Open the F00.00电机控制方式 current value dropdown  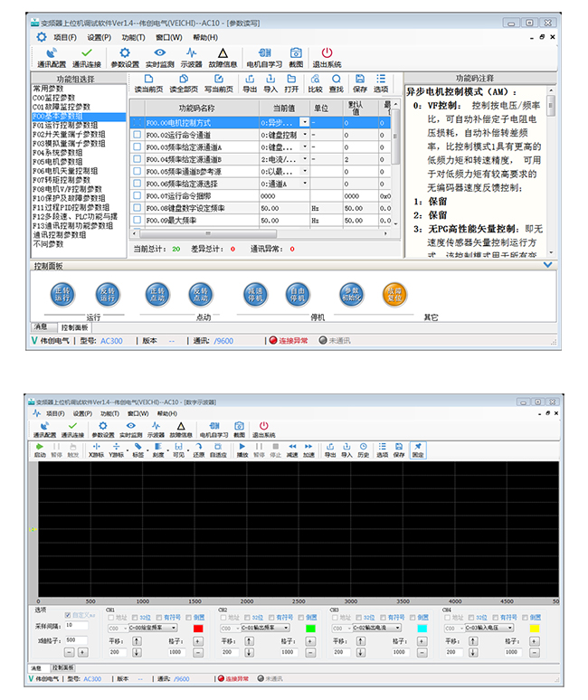(x=305, y=121)
